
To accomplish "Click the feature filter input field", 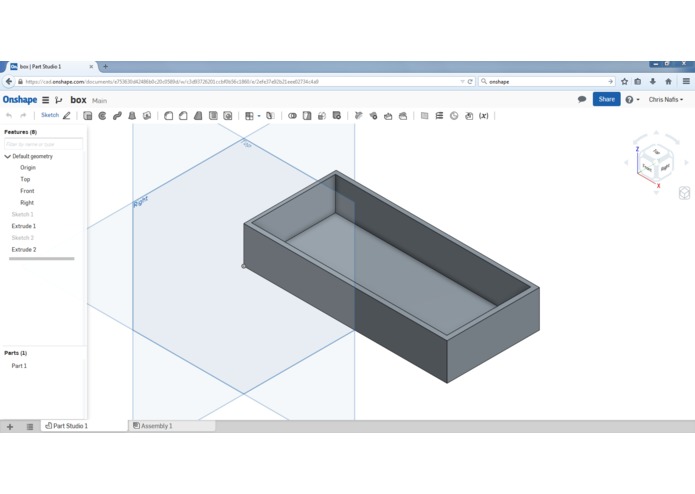I will coord(43,144).
